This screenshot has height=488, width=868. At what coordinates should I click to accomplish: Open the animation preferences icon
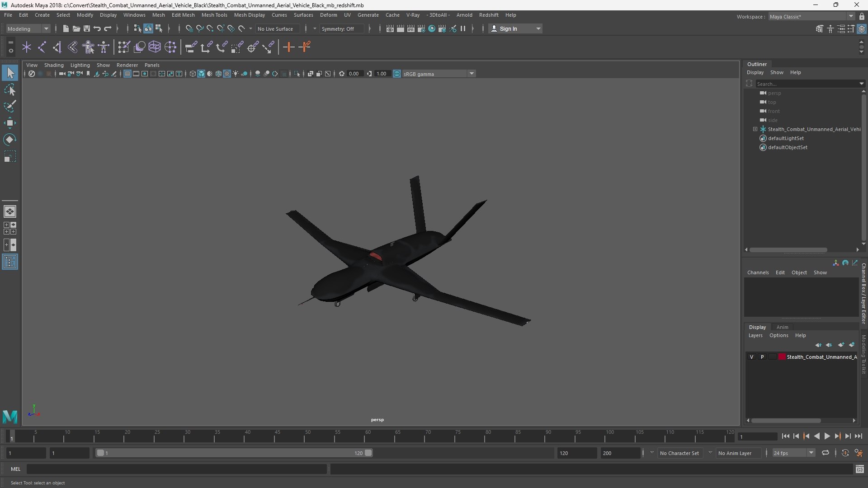pyautogui.click(x=859, y=453)
